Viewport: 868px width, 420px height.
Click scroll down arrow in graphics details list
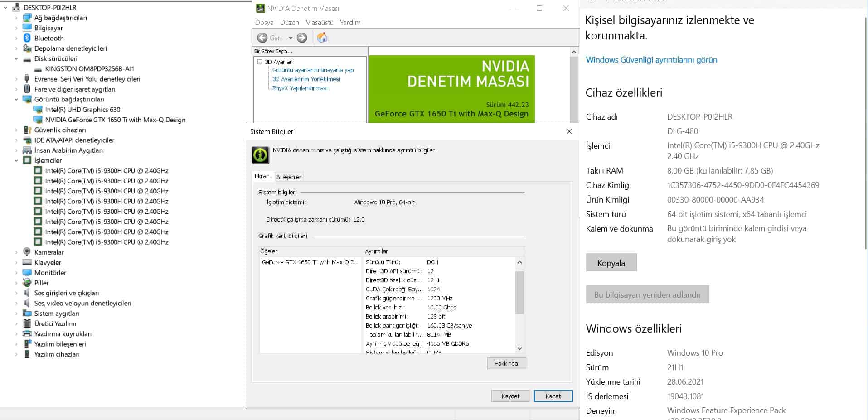(520, 348)
